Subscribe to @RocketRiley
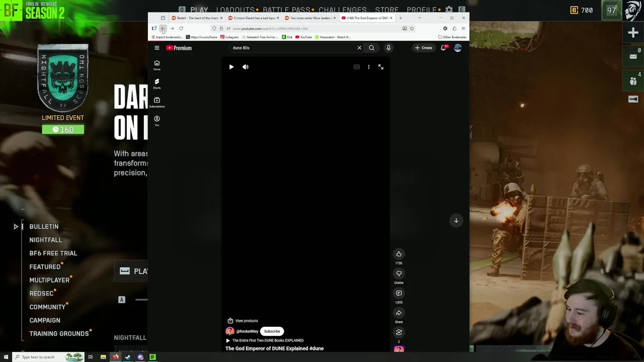Viewport: 644px width, 362px height. (x=272, y=331)
